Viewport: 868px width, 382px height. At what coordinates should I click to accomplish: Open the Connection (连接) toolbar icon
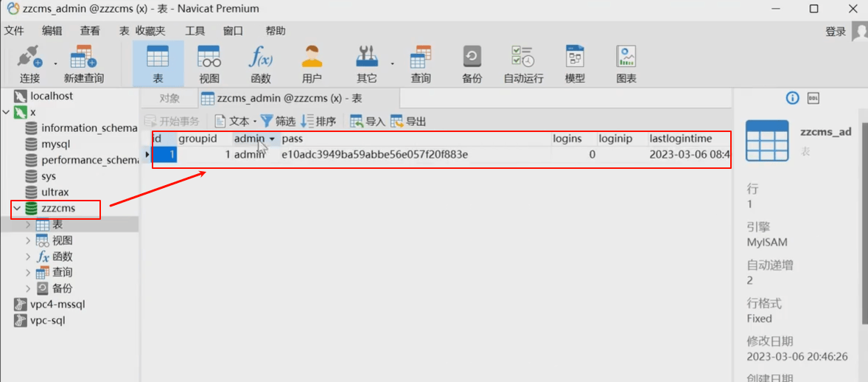(x=30, y=64)
